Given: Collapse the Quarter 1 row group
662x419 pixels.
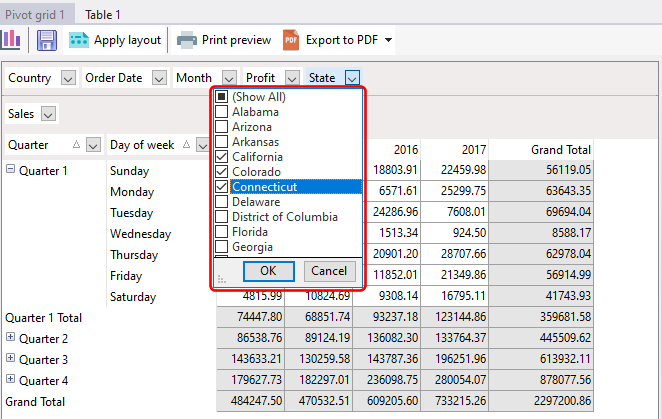Looking at the screenshot, I should 11,170.
